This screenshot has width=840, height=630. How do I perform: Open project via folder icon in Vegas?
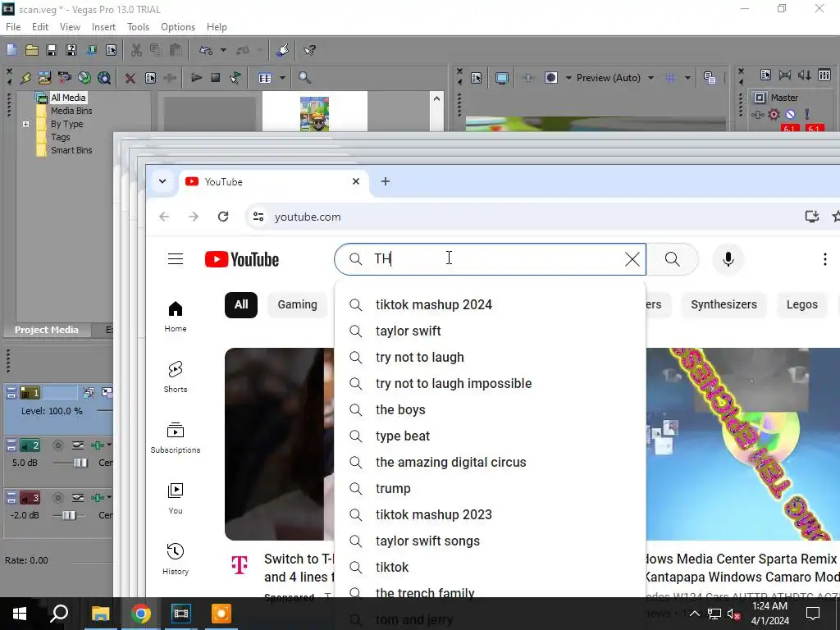pyautogui.click(x=32, y=50)
